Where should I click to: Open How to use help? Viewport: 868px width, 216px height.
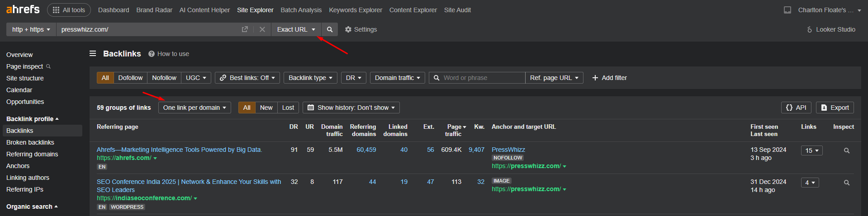(169, 54)
